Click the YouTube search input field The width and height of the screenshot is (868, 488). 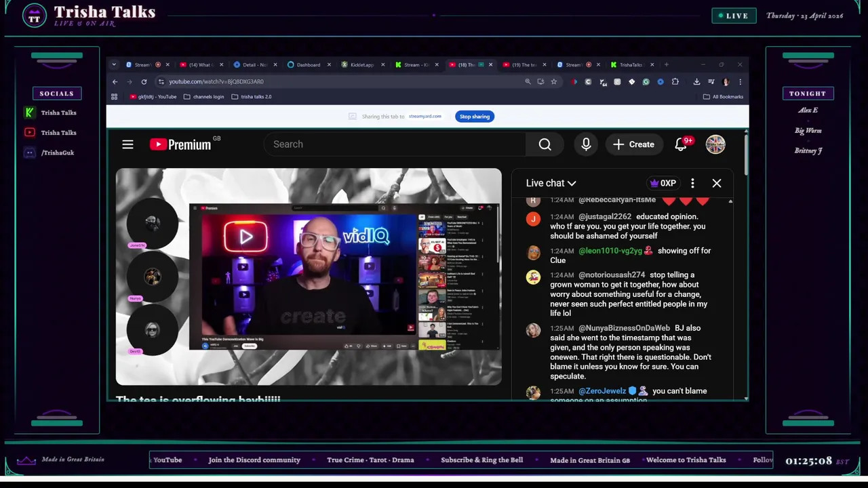pos(395,144)
